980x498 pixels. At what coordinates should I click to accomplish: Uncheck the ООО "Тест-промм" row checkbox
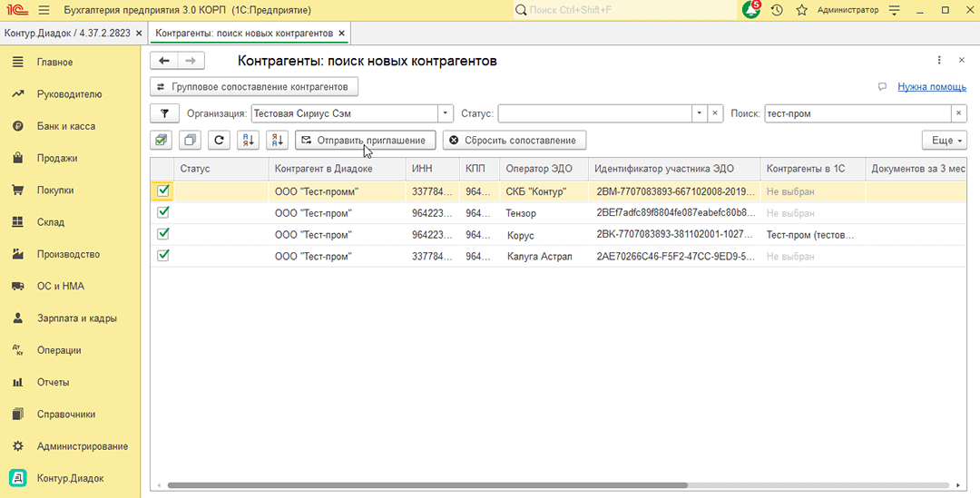[x=163, y=190]
